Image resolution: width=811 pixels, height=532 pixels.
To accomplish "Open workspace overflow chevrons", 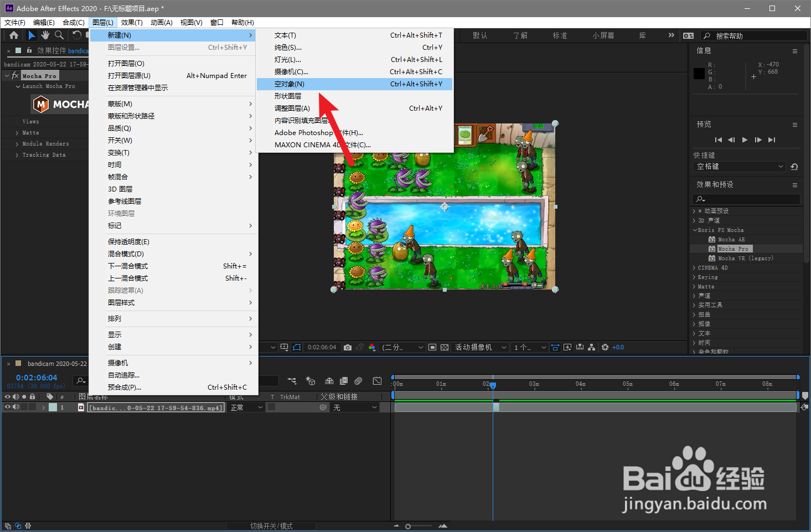I will pos(671,35).
